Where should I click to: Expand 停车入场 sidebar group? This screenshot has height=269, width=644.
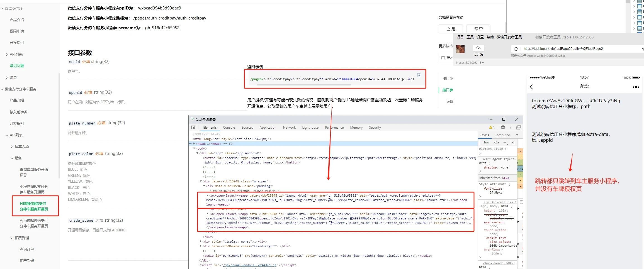[x=12, y=146]
